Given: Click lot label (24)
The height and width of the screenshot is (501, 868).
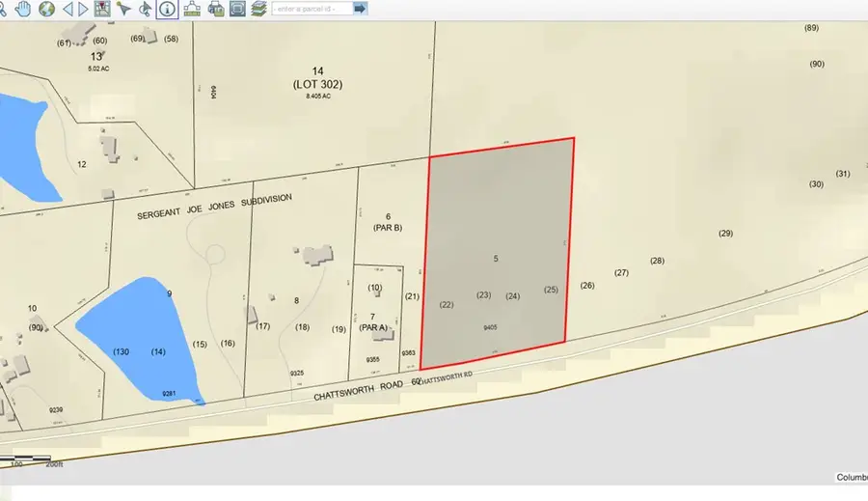Looking at the screenshot, I should click(513, 296).
